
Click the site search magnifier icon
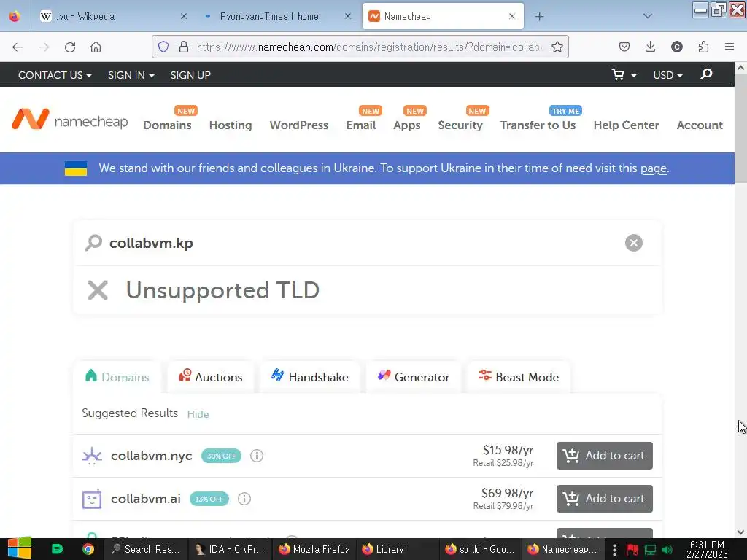(x=706, y=74)
